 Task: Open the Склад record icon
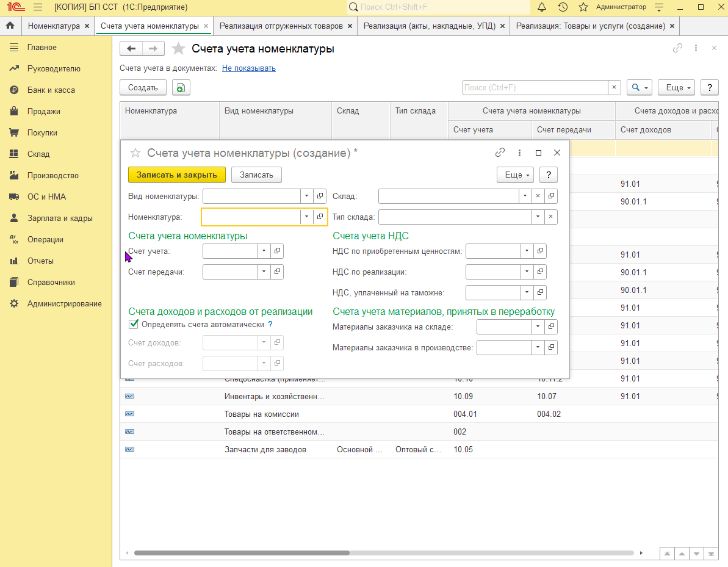point(551,196)
